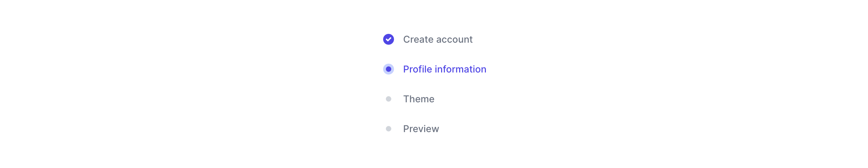Select the current step, Profile information
Viewport: 868px width, 168px height.
click(444, 69)
